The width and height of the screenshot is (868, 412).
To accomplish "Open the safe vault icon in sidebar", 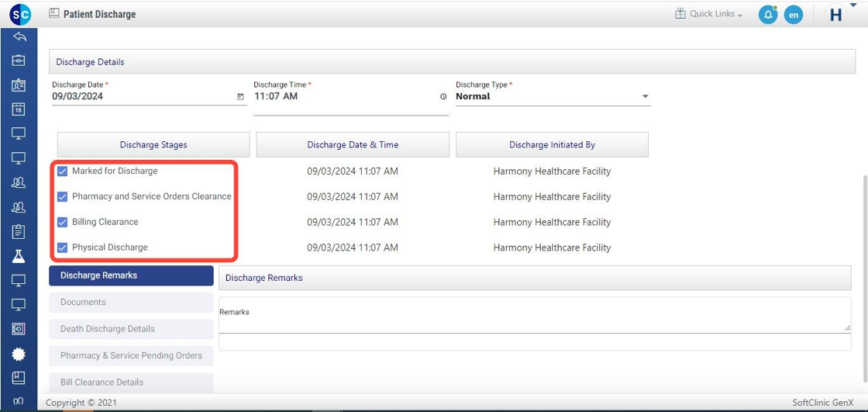I will tap(19, 329).
